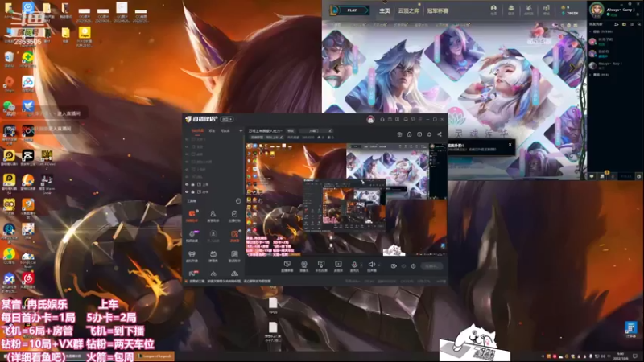This screenshot has width=644, height=362.
Task: Open the avatar-circle tool in the toolbox second row
Action: tap(213, 236)
